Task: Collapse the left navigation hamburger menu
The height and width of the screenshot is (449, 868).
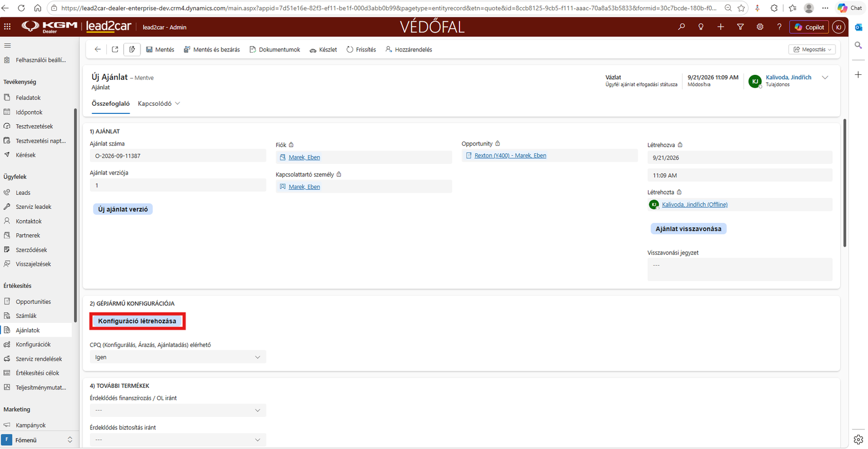Action: pos(7,46)
